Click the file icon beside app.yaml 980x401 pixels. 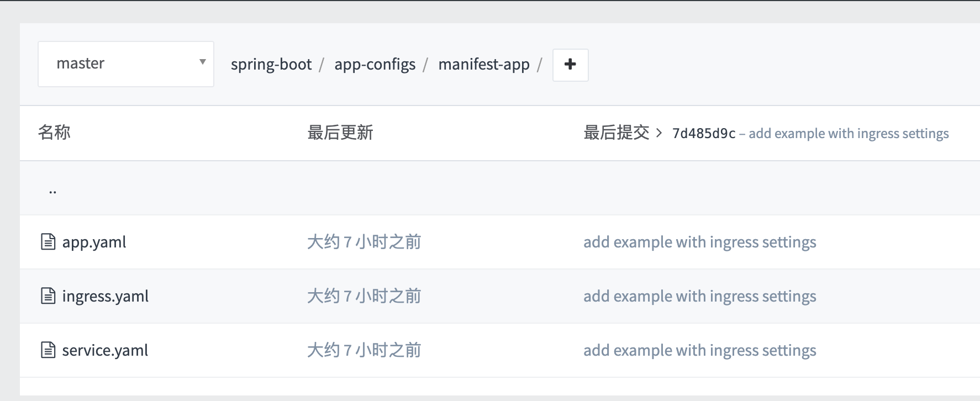[x=48, y=242]
